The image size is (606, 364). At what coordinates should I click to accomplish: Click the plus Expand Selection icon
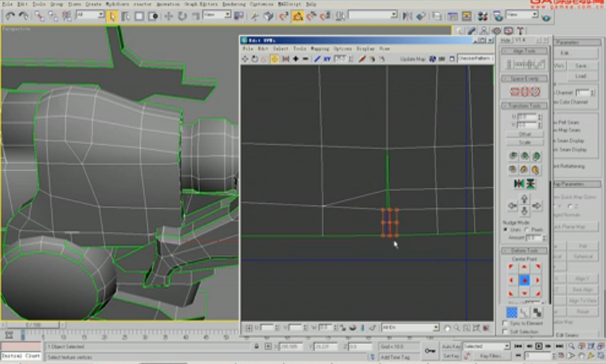[x=295, y=59]
